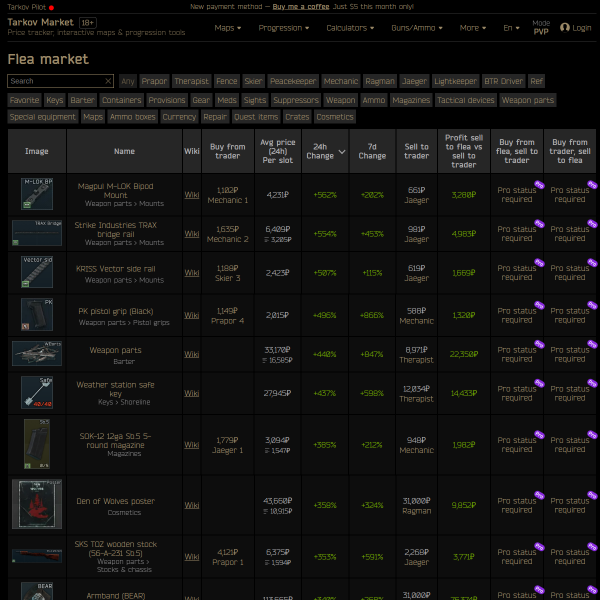Open Wiki link for Magpul M-LOK Bipod Mount
The height and width of the screenshot is (600, 600).
coord(192,195)
